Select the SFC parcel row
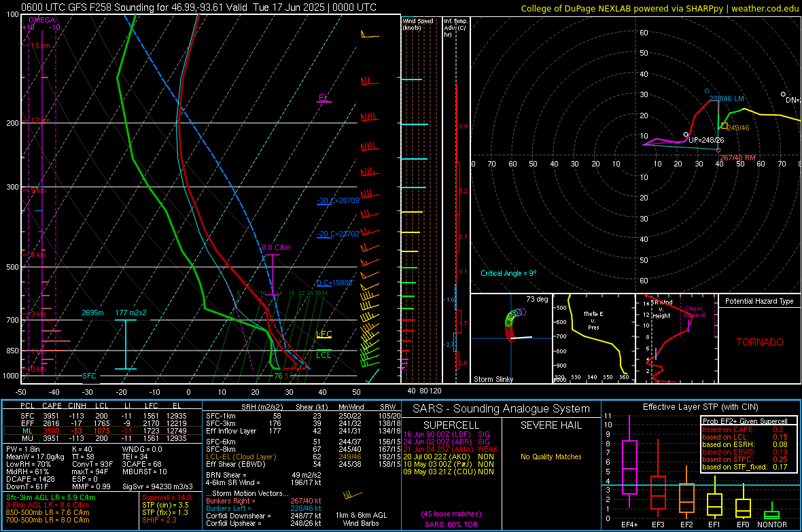This screenshot has width=802, height=532. click(x=102, y=416)
